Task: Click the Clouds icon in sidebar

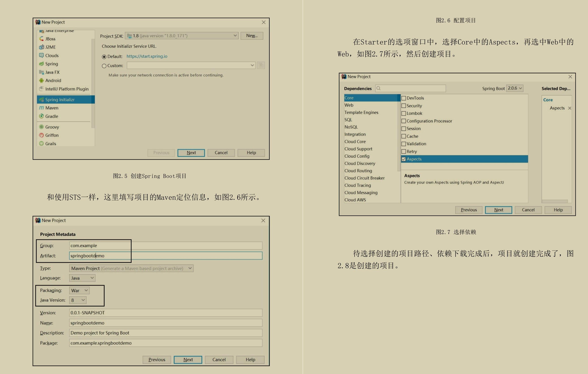Action: 41,55
